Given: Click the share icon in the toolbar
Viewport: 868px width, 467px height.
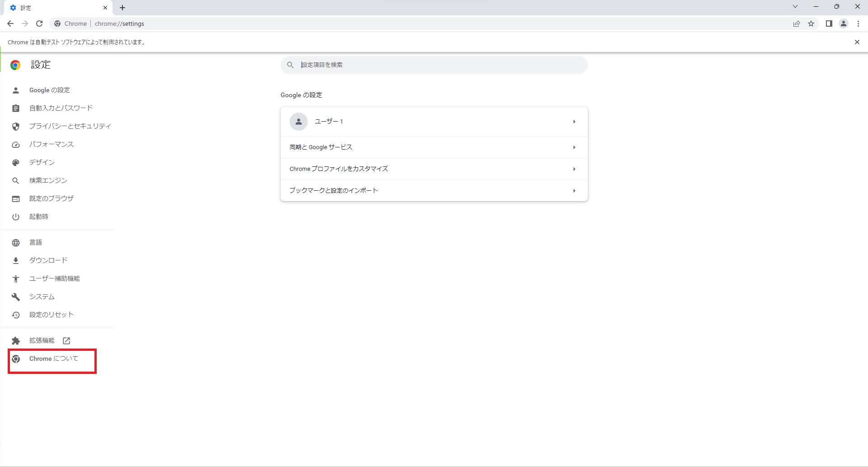Looking at the screenshot, I should (796, 24).
